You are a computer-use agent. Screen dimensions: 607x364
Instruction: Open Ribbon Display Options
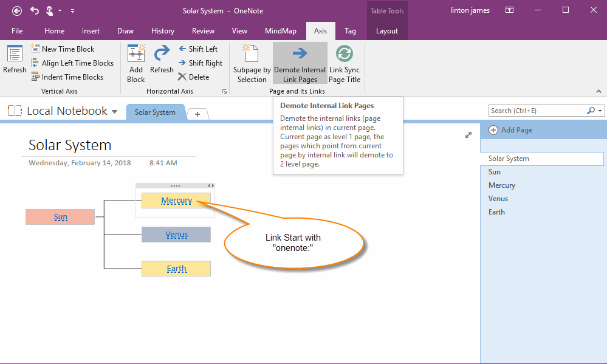(509, 10)
